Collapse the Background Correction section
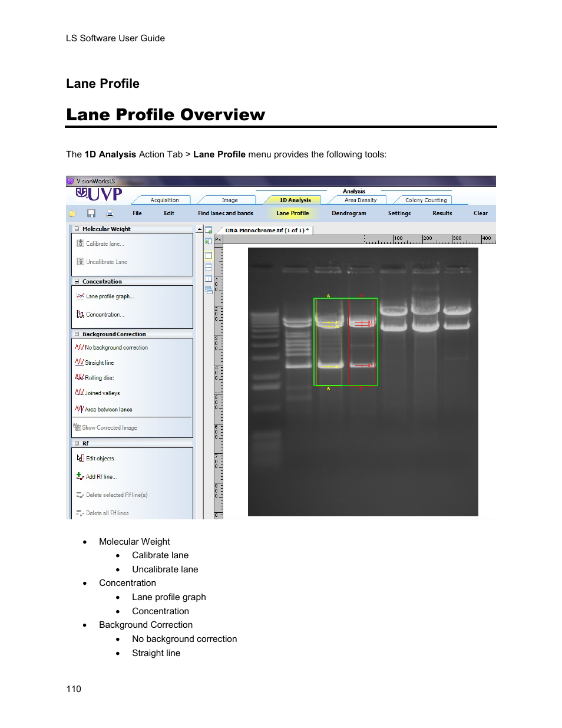This screenshot has height=728, width=562. [77, 334]
